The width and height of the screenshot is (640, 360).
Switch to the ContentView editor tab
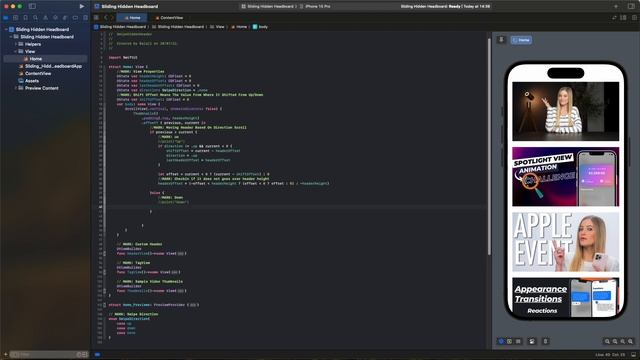169,18
